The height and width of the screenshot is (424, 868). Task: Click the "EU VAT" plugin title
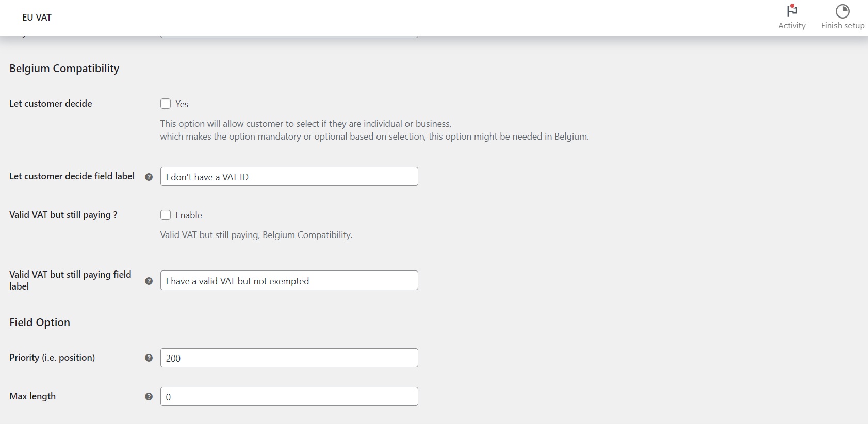click(37, 17)
